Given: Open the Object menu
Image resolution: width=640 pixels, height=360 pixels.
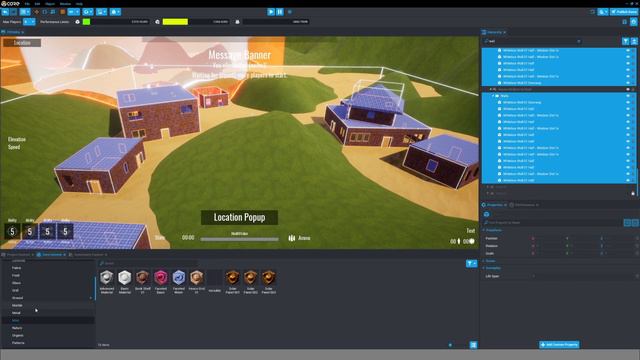Looking at the screenshot, I should click(50, 4).
